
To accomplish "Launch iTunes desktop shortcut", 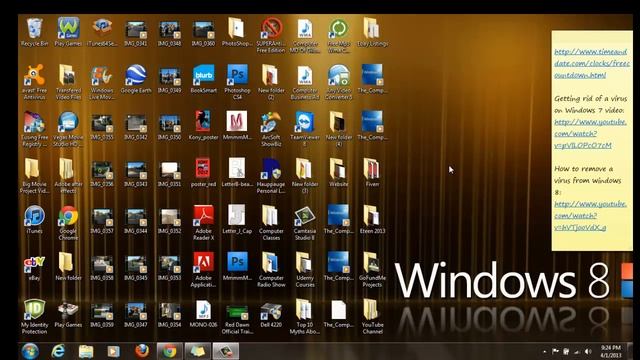I will (34, 220).
